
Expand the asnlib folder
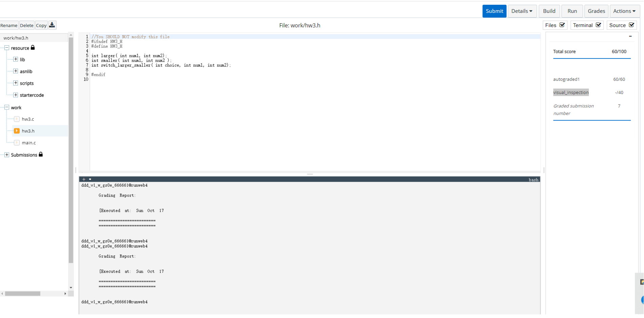click(16, 71)
